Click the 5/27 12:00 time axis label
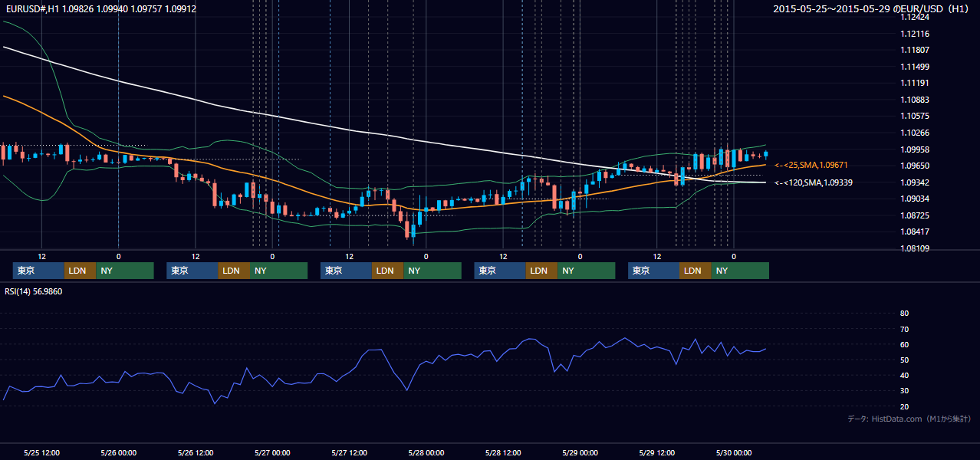 pyautogui.click(x=349, y=452)
